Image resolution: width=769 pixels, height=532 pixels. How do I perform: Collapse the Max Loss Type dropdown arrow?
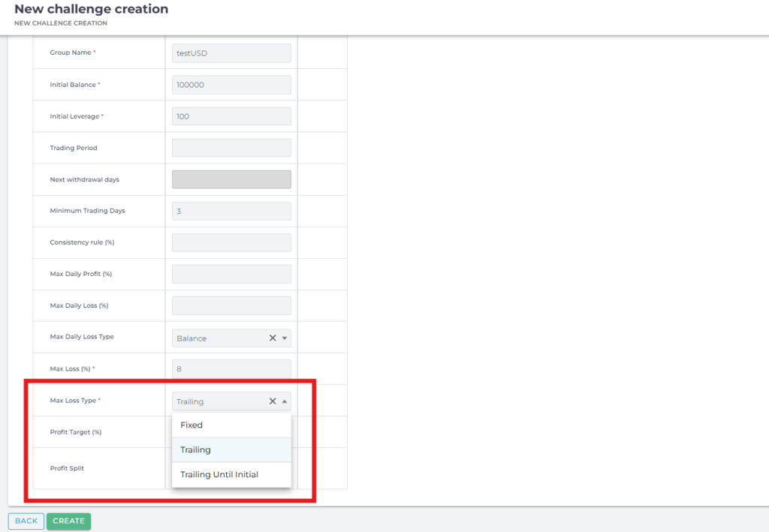pyautogui.click(x=285, y=401)
